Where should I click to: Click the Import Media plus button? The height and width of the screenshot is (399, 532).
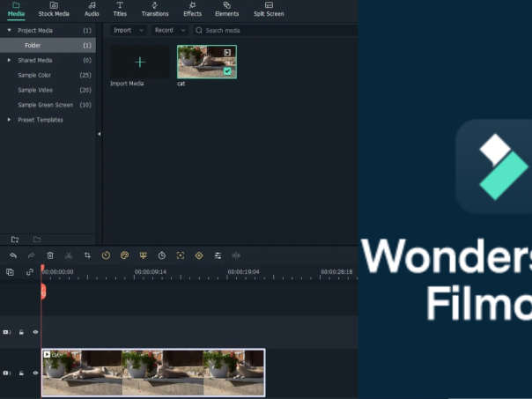(139, 63)
